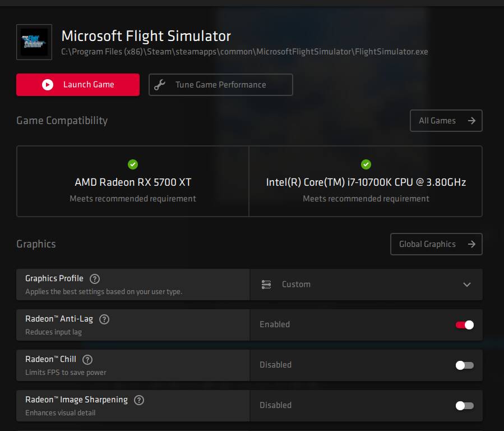504x431 pixels.
Task: Click the arrow icon beside All Games
Action: (471, 121)
